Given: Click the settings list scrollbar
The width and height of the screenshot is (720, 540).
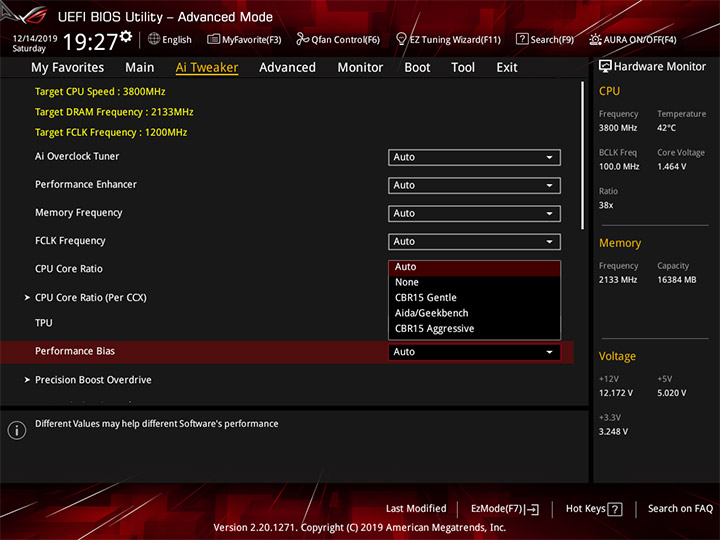Looking at the screenshot, I should [583, 155].
